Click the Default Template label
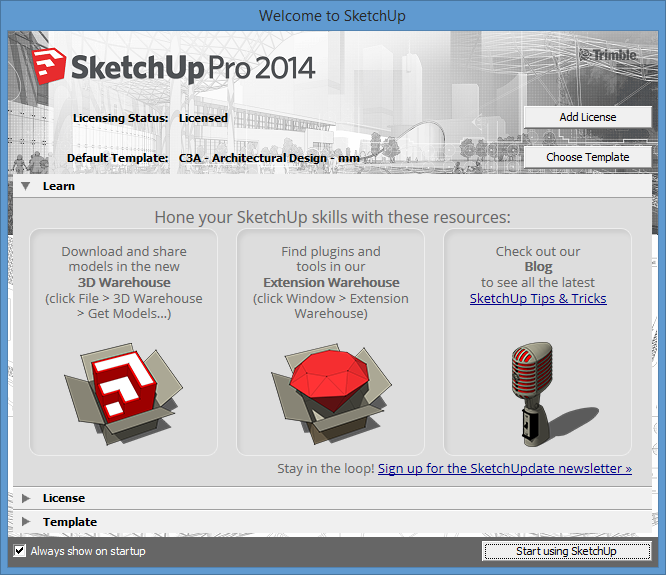 pos(117,158)
